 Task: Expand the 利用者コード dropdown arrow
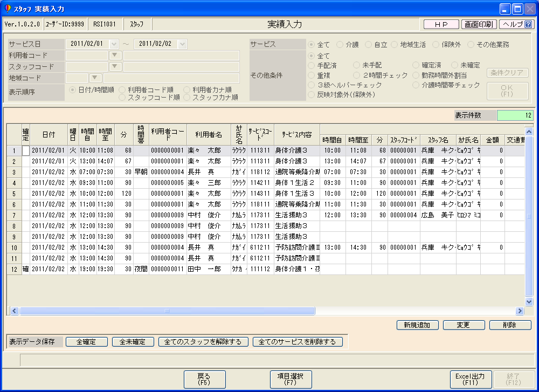[115, 56]
